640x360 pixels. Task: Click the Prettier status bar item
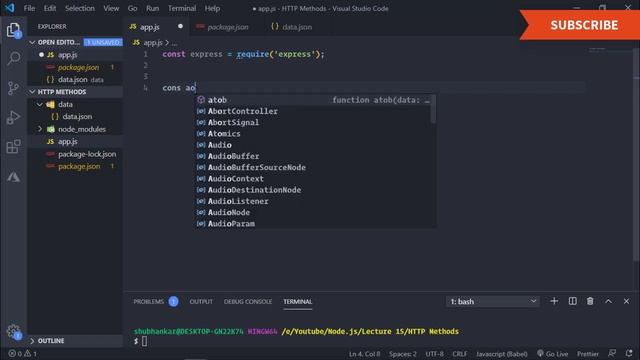(x=588, y=354)
